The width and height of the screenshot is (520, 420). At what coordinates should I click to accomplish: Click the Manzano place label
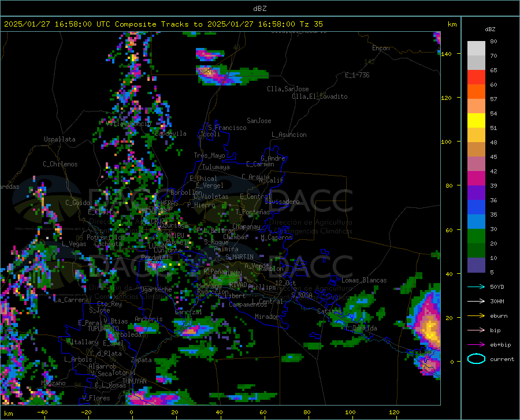[x=53, y=383]
